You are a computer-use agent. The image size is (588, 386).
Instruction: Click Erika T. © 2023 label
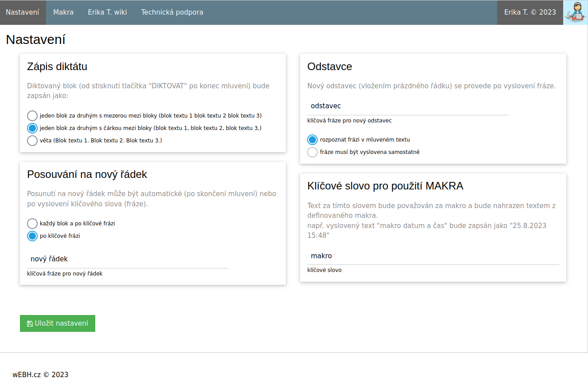pos(530,12)
